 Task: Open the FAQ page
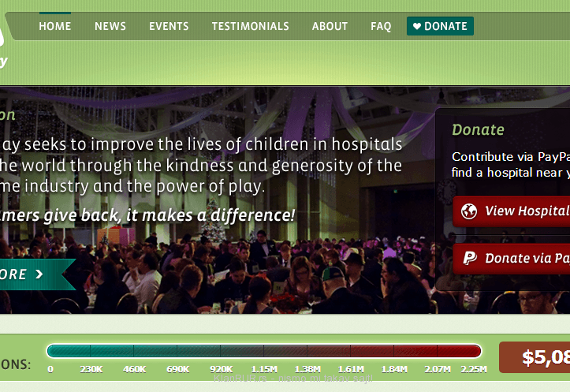pyautogui.click(x=381, y=26)
